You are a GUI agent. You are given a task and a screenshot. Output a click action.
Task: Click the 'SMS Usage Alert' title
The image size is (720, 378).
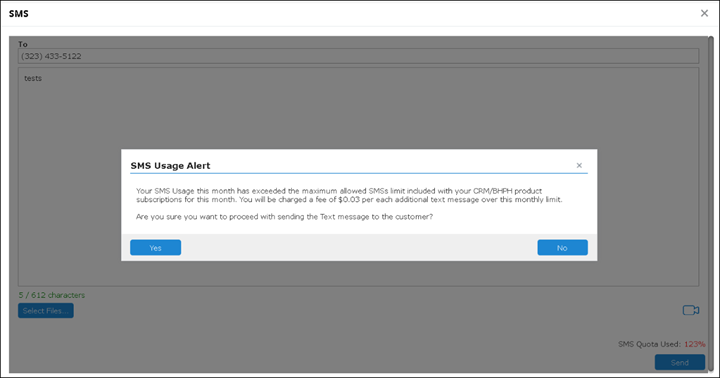[x=170, y=166]
